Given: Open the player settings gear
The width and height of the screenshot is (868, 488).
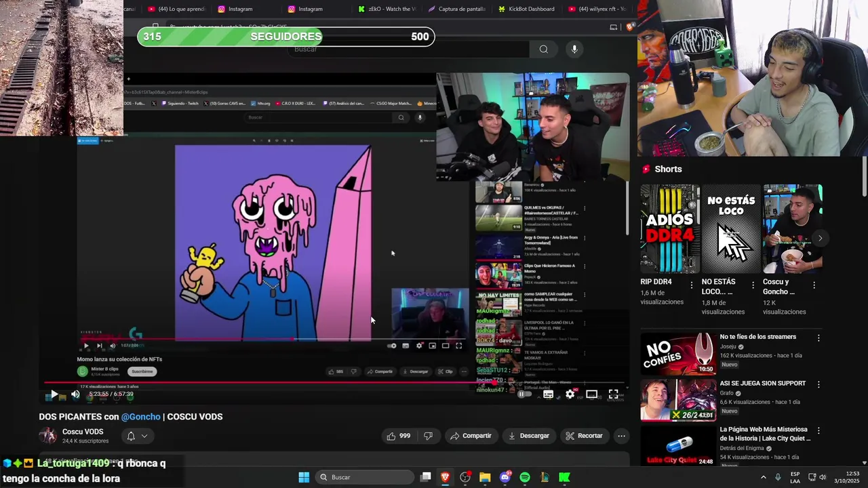Looking at the screenshot, I should point(570,394).
